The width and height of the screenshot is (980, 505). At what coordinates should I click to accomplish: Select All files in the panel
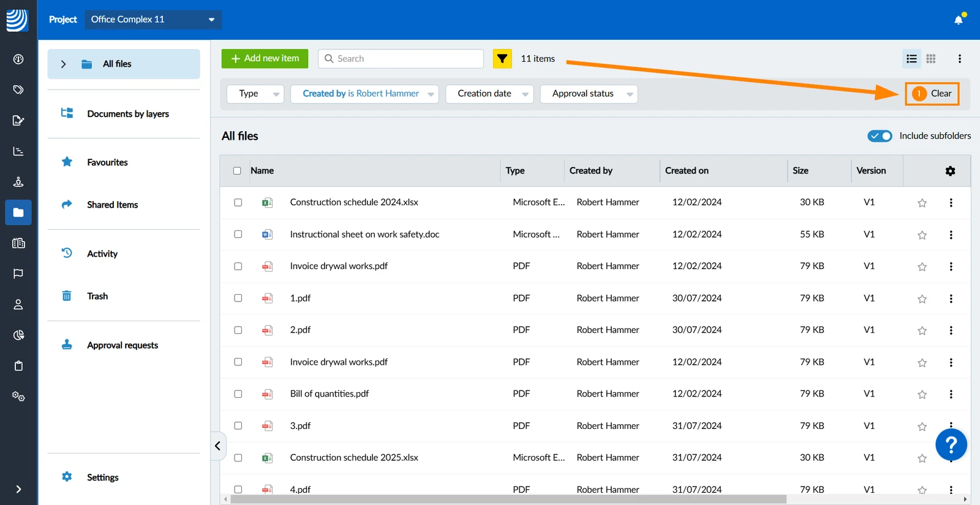(x=124, y=64)
